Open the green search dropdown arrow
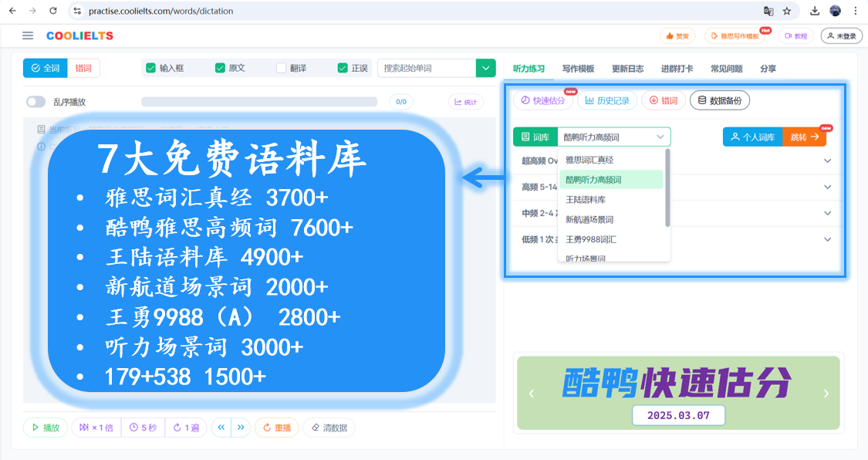 coord(485,68)
